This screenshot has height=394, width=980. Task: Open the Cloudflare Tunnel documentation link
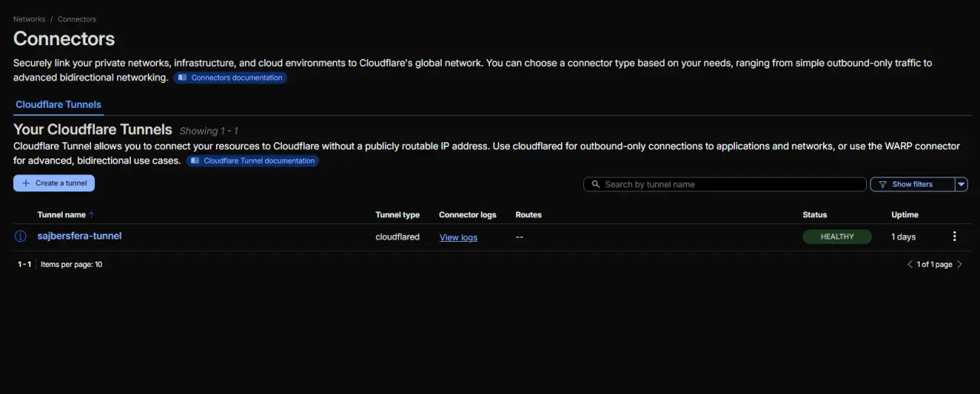coord(253,161)
